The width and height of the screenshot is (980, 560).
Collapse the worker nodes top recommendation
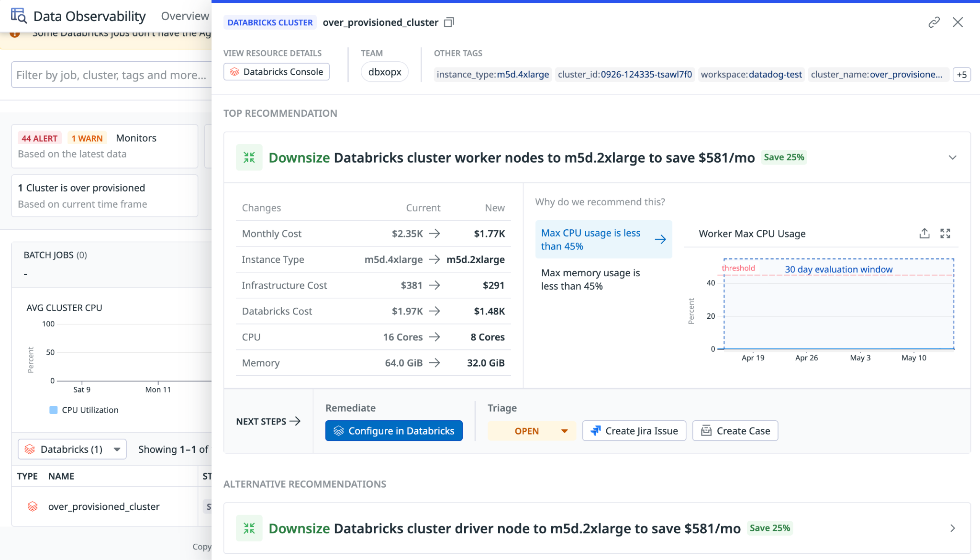952,157
